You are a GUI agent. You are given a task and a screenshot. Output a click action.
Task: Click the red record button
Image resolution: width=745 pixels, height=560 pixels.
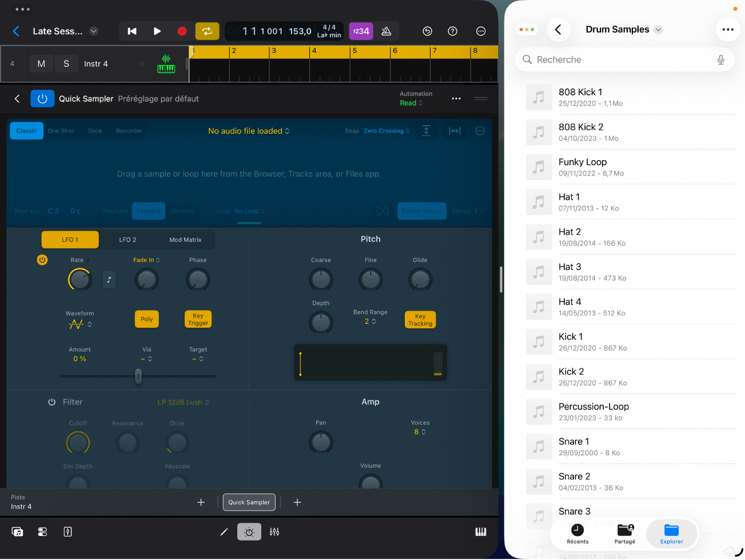pos(182,31)
